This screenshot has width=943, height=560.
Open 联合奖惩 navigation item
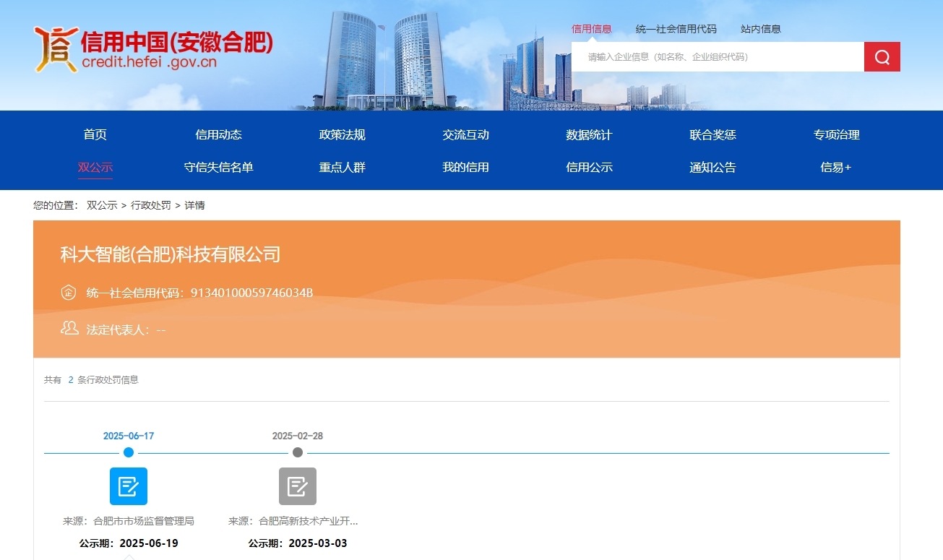point(712,134)
